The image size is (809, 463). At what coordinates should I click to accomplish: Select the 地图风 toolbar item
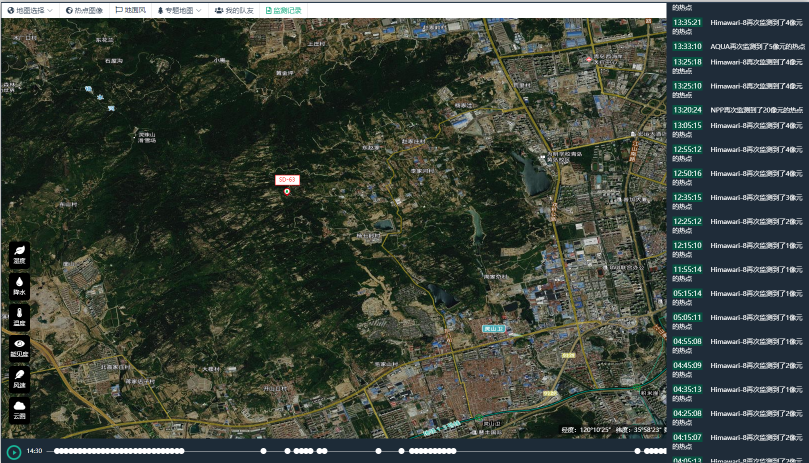click(130, 10)
